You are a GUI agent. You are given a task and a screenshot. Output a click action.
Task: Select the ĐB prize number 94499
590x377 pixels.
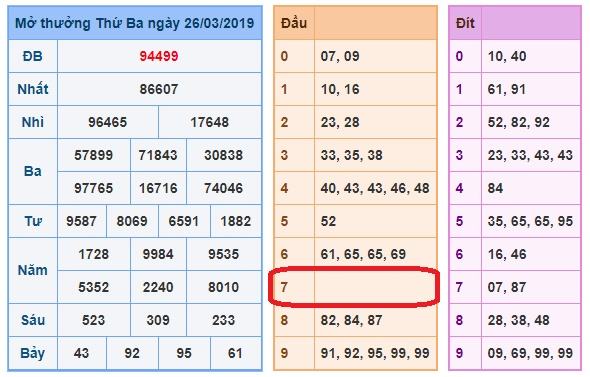[x=159, y=56]
